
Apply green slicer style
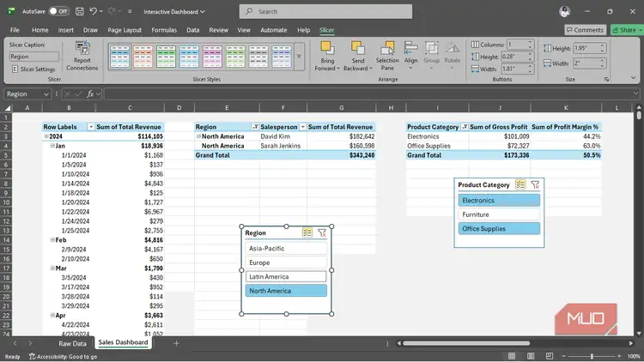point(166,57)
